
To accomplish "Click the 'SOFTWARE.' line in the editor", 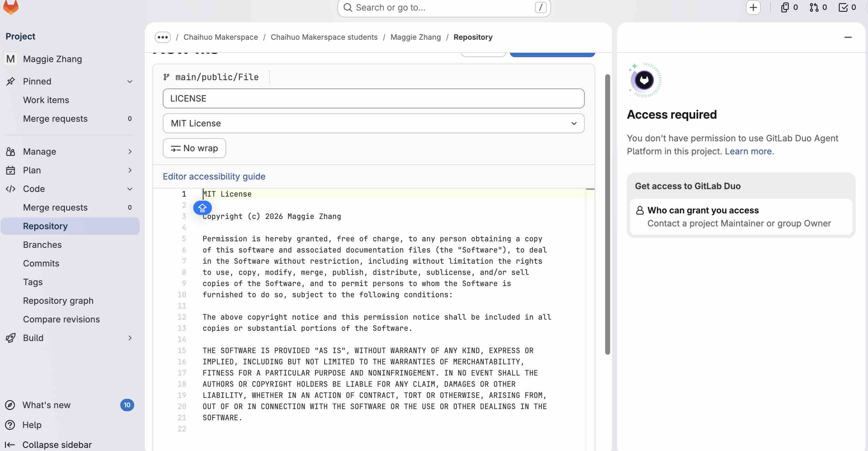I will point(222,418).
